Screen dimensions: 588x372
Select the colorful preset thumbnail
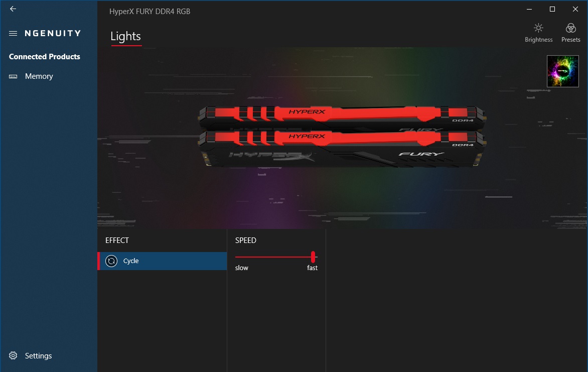coord(562,71)
